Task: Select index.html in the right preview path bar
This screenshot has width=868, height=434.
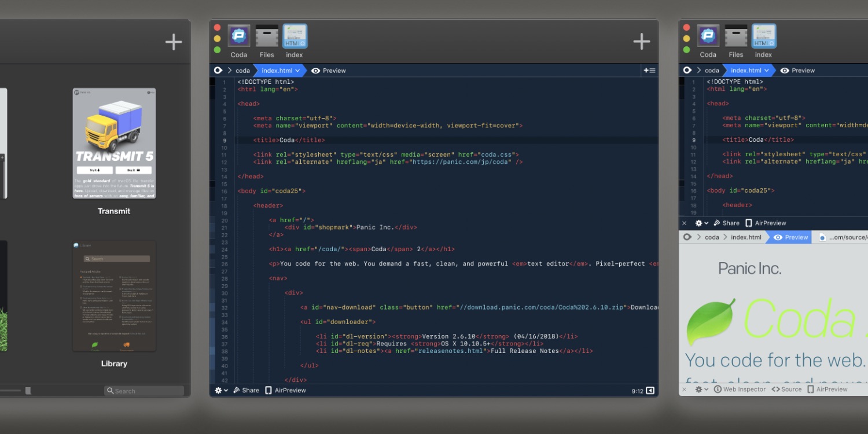Action: (746, 237)
